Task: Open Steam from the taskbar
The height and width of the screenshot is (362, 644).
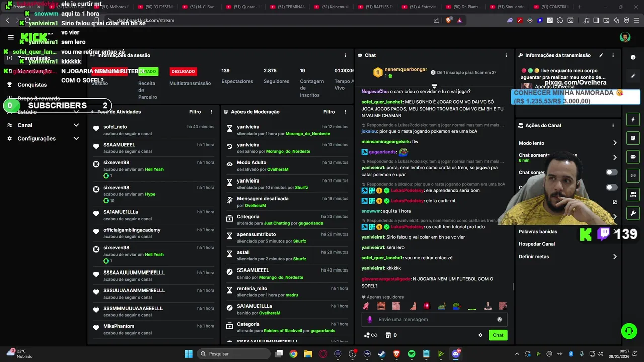Action: click(x=382, y=354)
